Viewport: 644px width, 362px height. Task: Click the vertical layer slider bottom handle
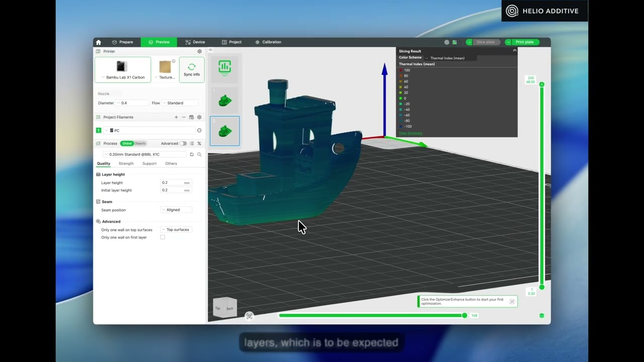click(542, 287)
